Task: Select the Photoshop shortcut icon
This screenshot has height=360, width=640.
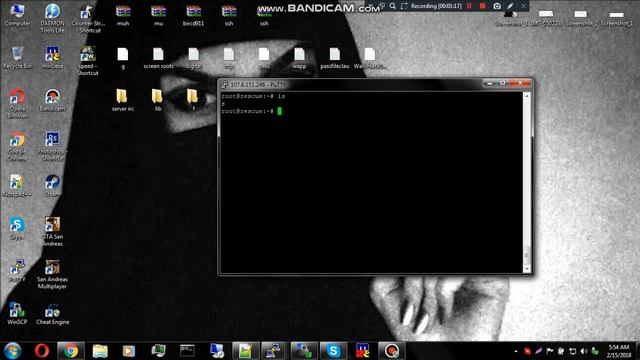Action: [x=52, y=146]
